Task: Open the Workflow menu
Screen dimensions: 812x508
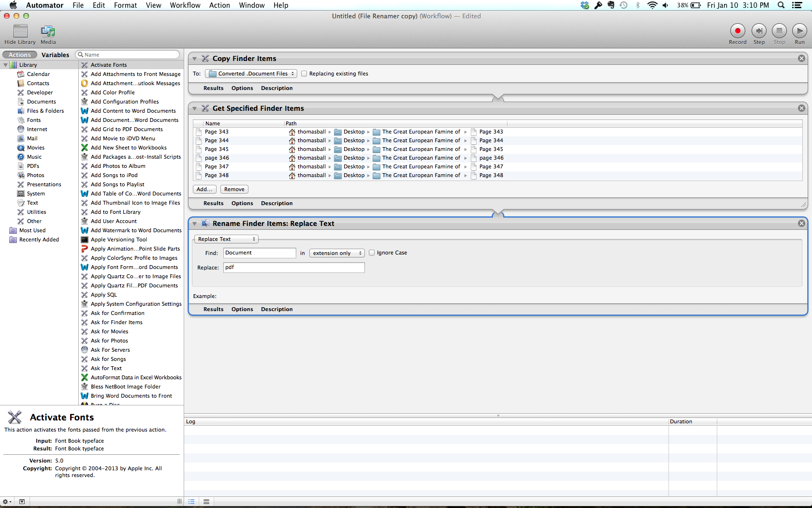Action: tap(185, 5)
